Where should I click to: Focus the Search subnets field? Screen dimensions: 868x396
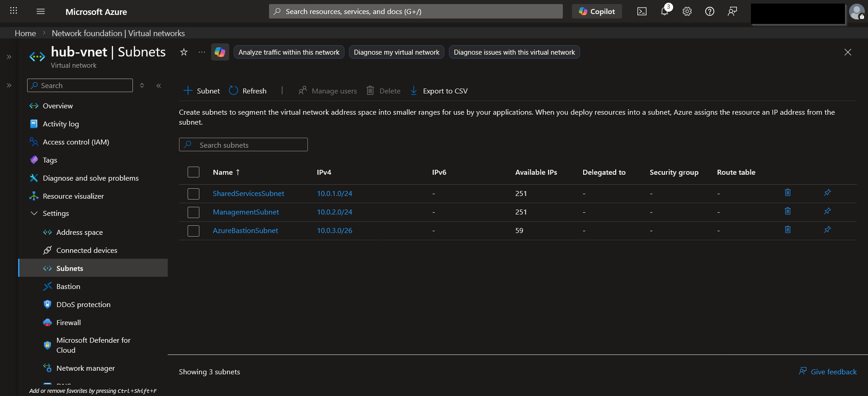243,144
